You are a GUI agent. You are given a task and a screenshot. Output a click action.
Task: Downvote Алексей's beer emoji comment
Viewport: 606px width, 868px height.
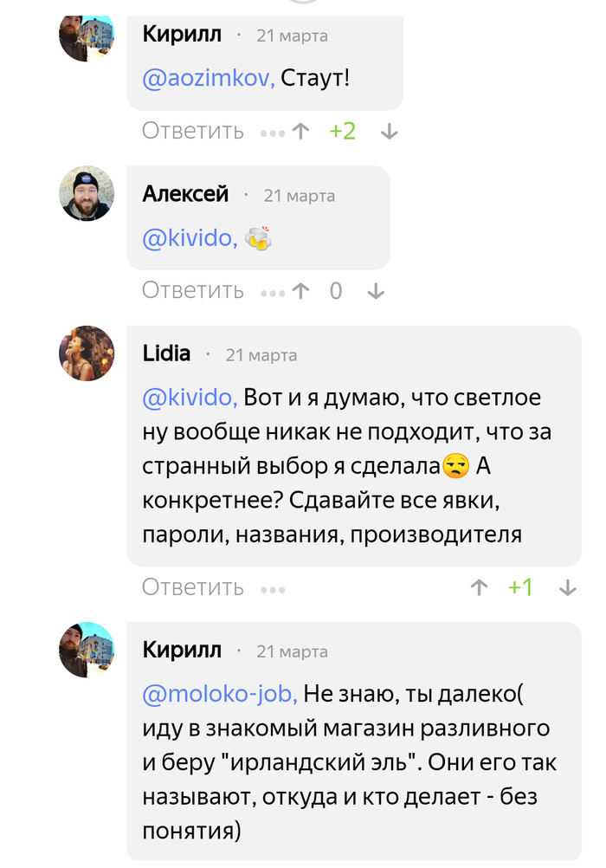[375, 291]
